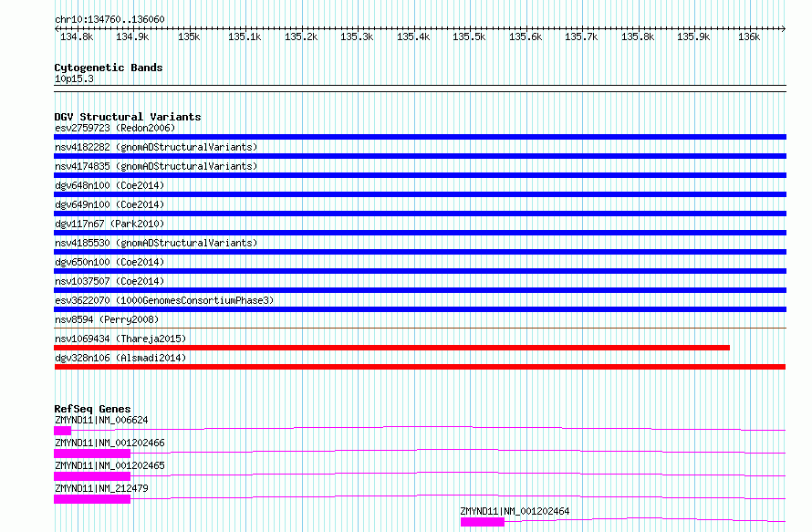Click the nsv1069434 (Thareja2015) label
Screen dimensions: 812x532
click(x=120, y=339)
